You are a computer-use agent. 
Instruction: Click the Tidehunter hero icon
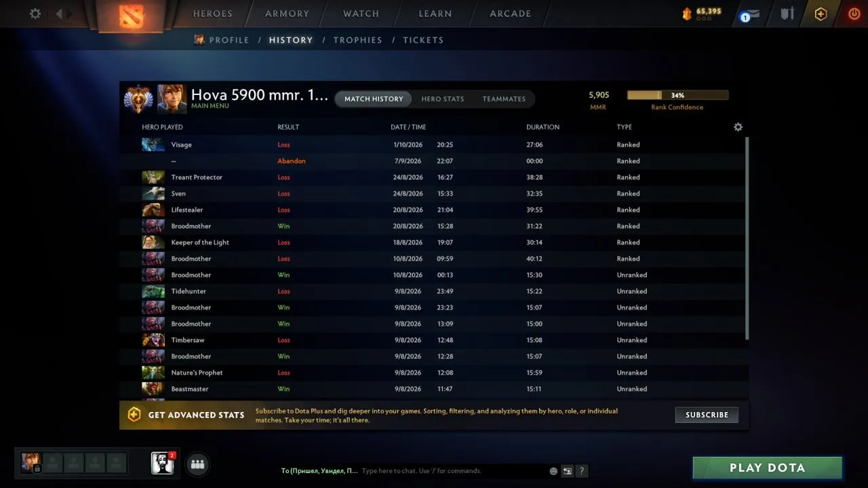tap(153, 291)
